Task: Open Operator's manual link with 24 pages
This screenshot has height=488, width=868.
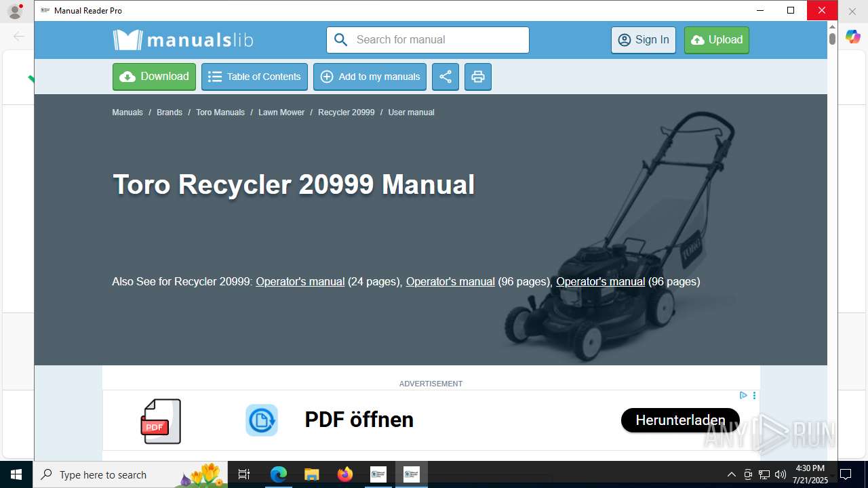Action: 300,281
